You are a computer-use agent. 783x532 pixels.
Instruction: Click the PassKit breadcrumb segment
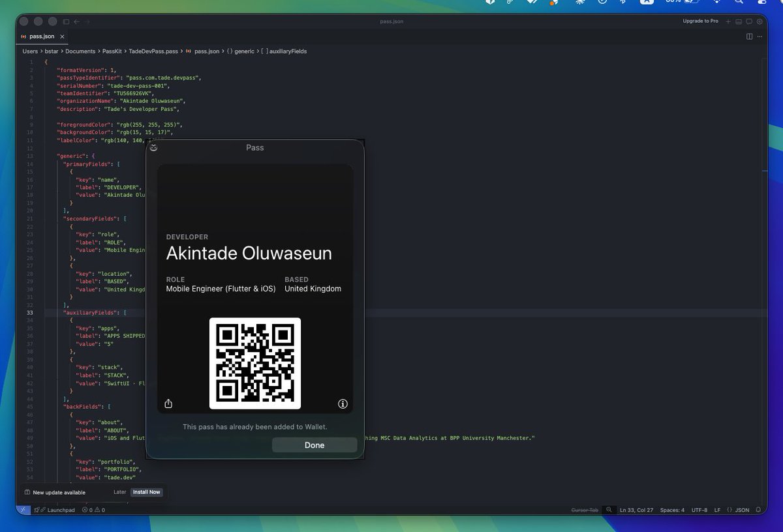(112, 51)
